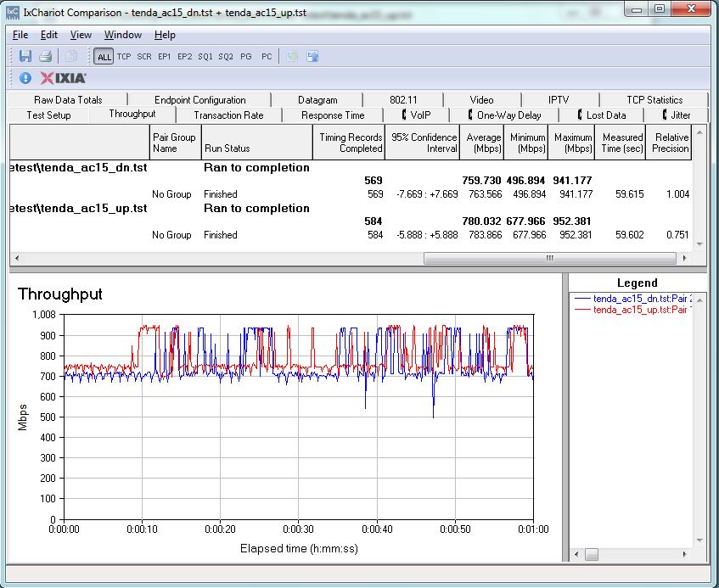Switch to the Response Time tab
The width and height of the screenshot is (719, 588).
(333, 115)
